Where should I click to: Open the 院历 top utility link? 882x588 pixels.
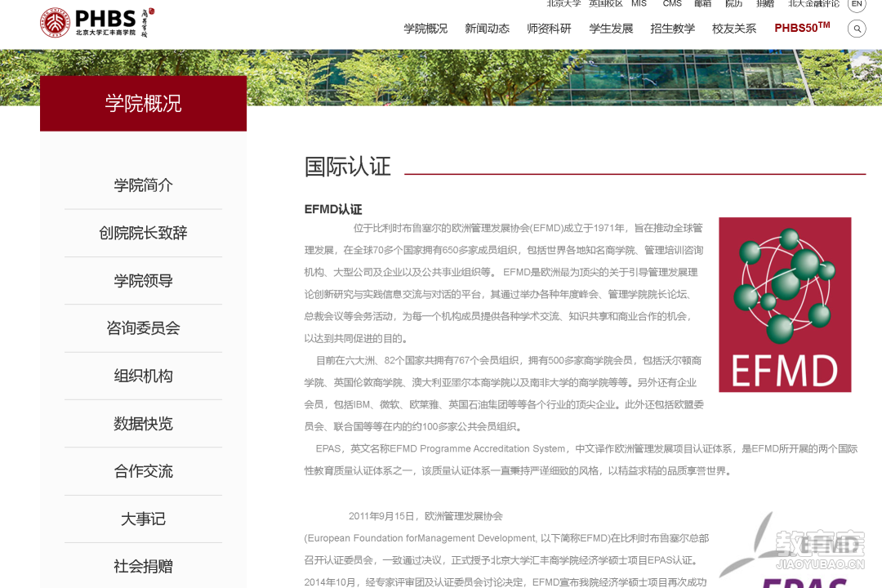(x=733, y=3)
